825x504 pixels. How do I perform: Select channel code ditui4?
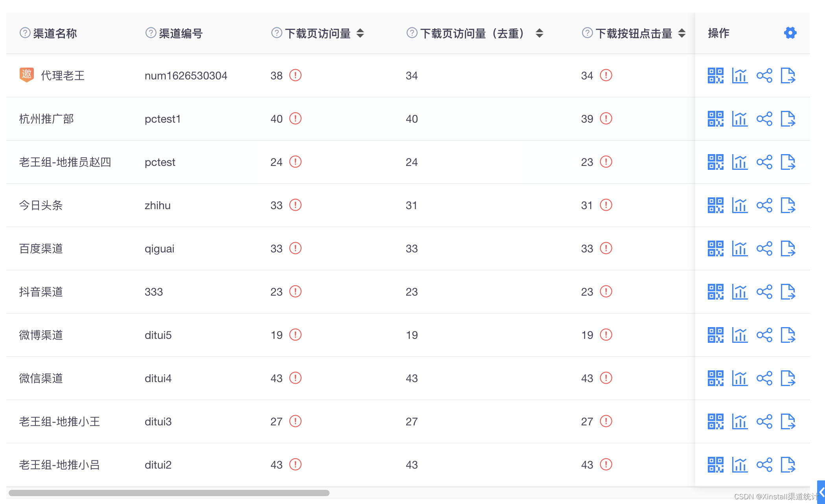tap(158, 378)
